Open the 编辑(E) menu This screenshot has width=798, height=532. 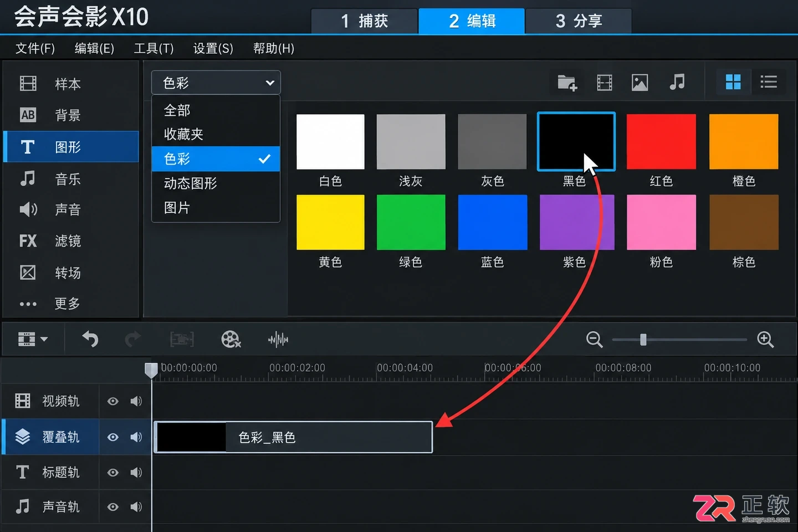pyautogui.click(x=94, y=49)
